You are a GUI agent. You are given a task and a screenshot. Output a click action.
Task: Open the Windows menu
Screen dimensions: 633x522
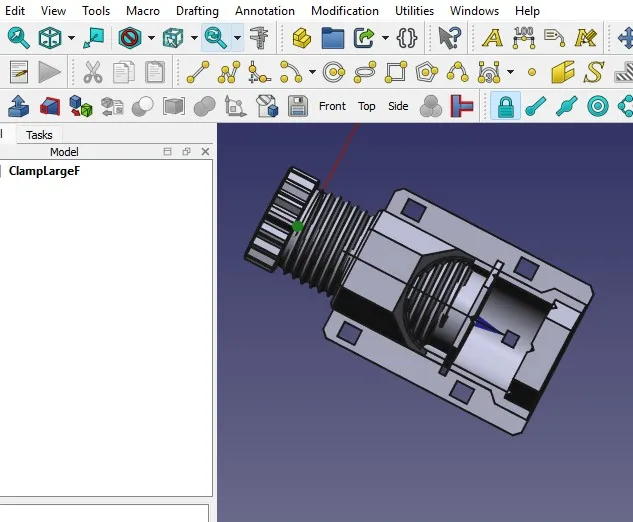(474, 10)
